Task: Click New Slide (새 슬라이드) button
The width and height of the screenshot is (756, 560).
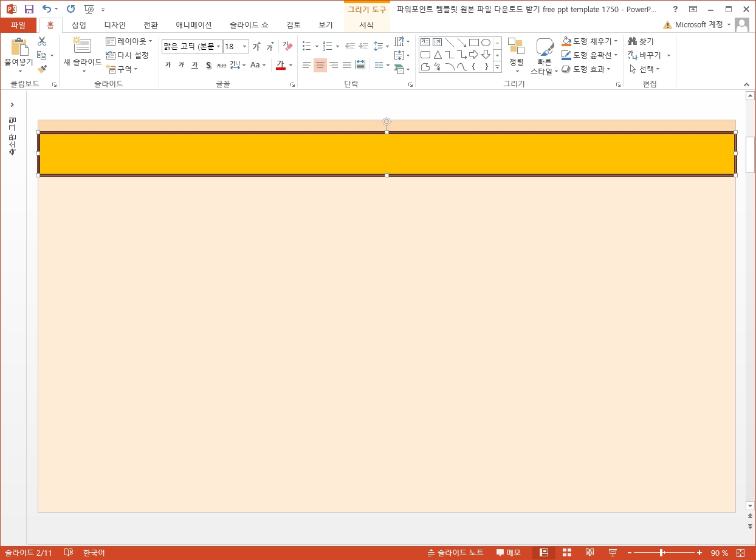Action: pyautogui.click(x=83, y=55)
